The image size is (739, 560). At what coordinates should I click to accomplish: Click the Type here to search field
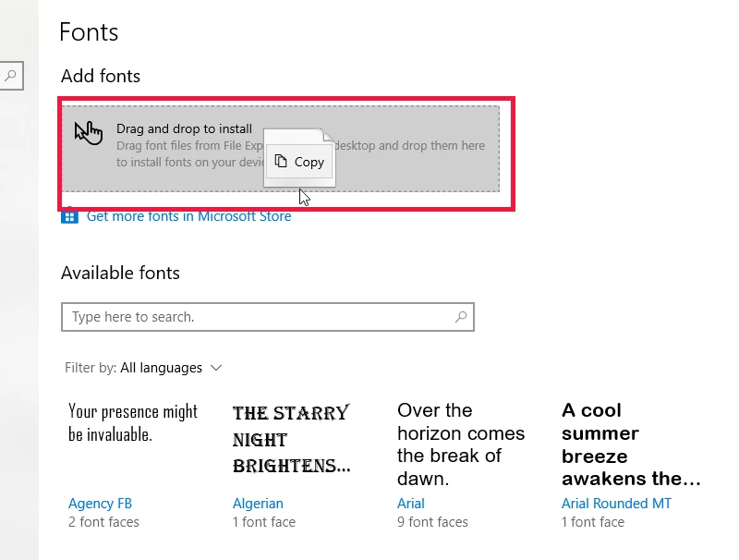(x=268, y=317)
